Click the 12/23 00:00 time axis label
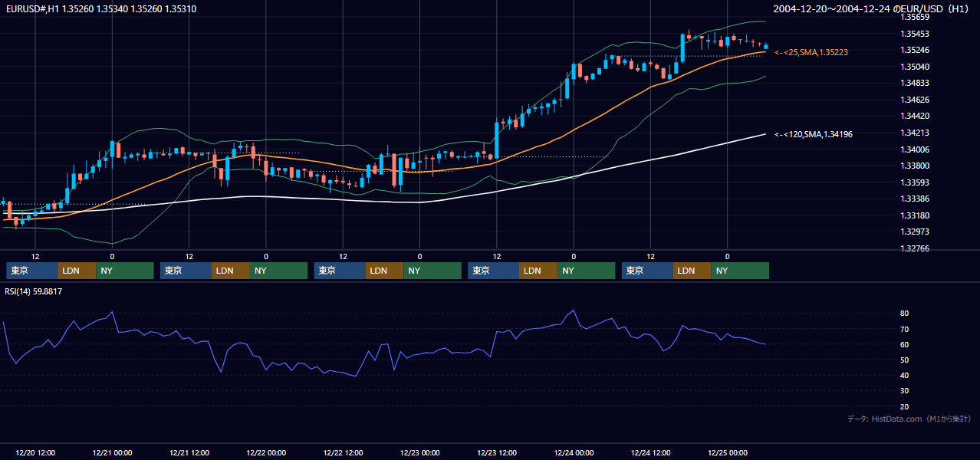 coord(419,452)
